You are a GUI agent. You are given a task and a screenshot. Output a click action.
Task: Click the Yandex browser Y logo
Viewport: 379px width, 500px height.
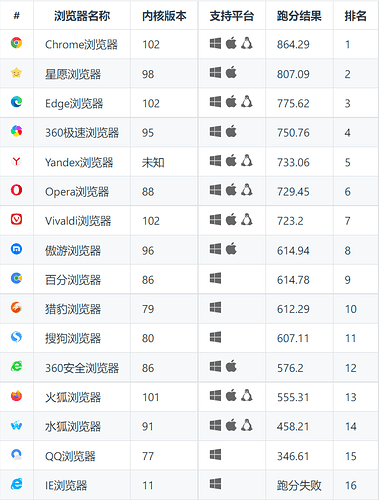[x=16, y=161]
